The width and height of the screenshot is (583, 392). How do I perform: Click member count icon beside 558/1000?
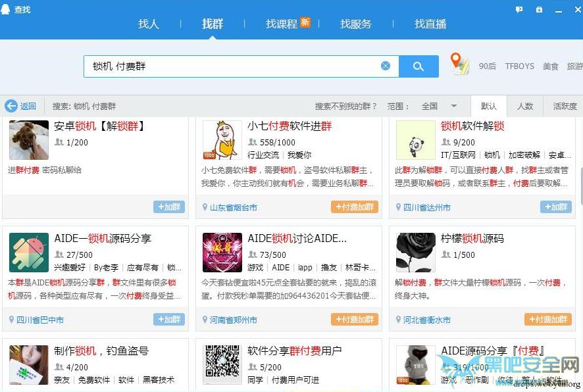pyautogui.click(x=253, y=142)
